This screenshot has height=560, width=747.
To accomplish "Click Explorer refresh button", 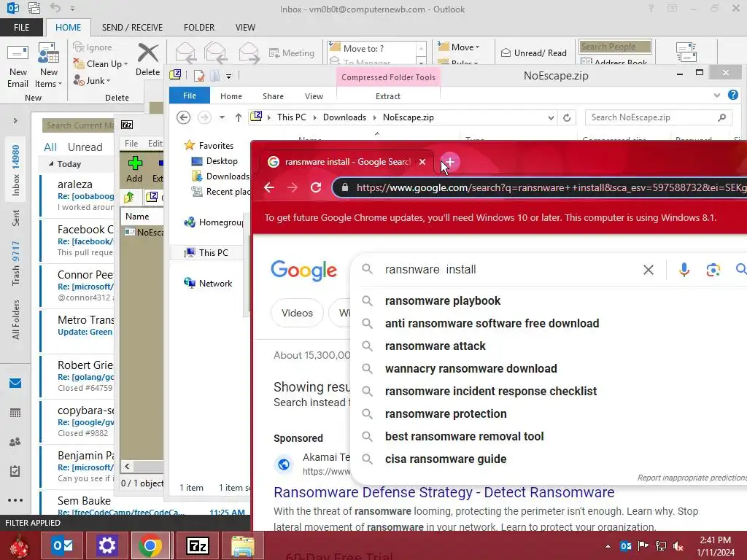I will click(x=567, y=117).
